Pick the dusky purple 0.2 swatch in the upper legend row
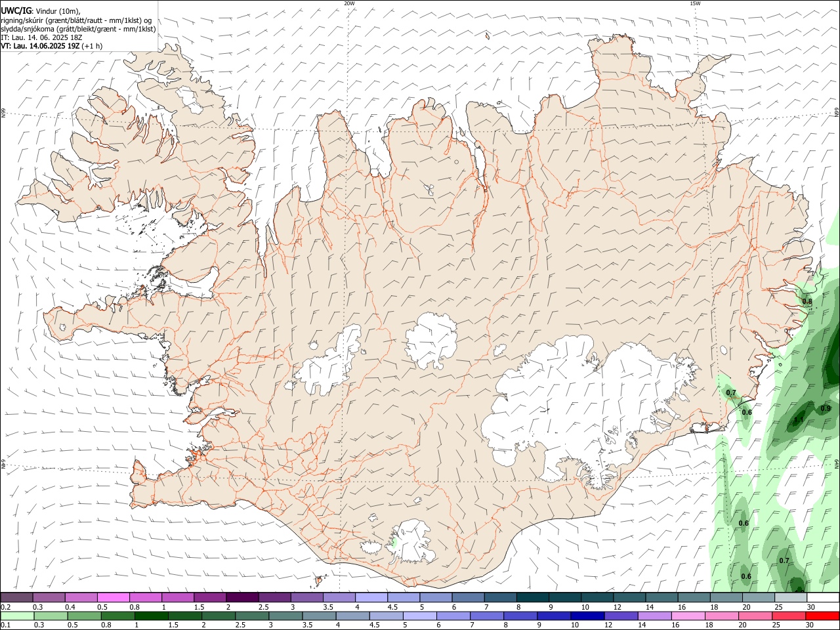The image size is (840, 630). [16, 597]
